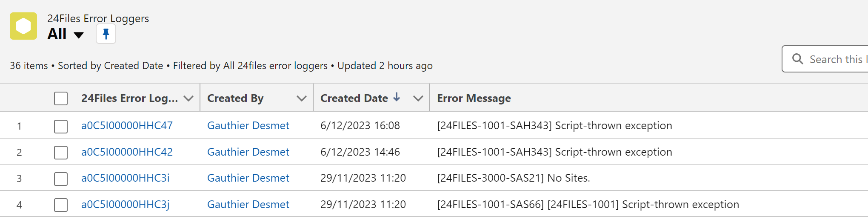The height and width of the screenshot is (220, 868).
Task: Expand the 24Files Error Log column menu
Action: point(188,98)
